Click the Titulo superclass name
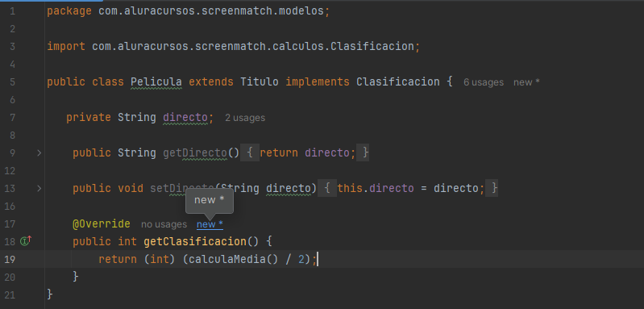The height and width of the screenshot is (309, 644). [260, 81]
